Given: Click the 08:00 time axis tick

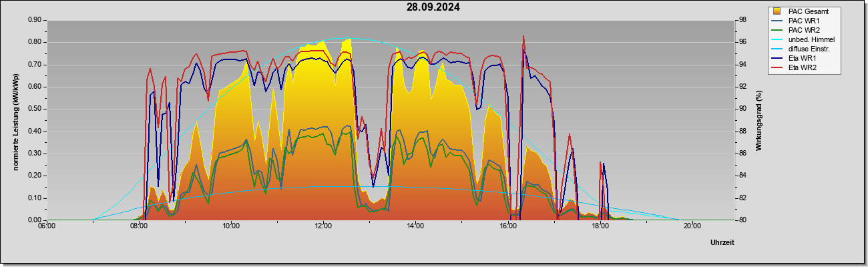Looking at the screenshot, I should click(138, 226).
